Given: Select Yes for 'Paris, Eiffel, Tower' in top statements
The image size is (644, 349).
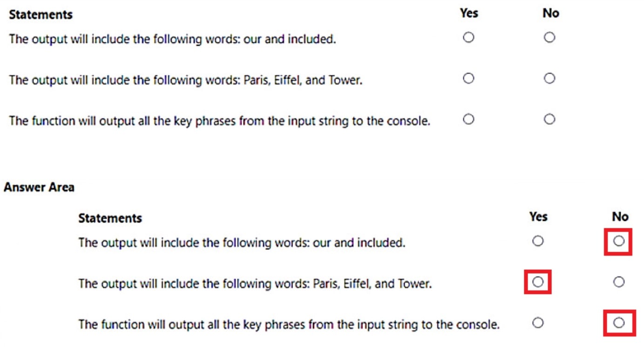Looking at the screenshot, I should [468, 78].
